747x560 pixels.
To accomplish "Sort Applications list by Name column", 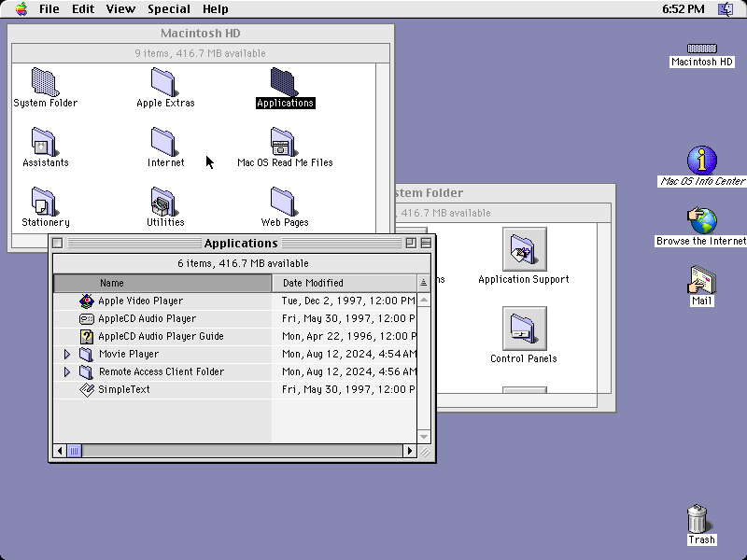I will [x=162, y=283].
